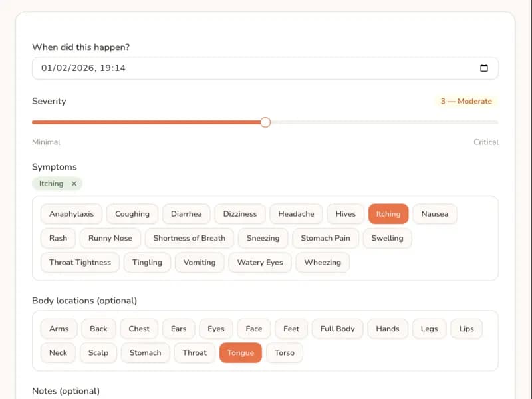Select Full Body as a location
This screenshot has width=532, height=399.
coord(337,328)
